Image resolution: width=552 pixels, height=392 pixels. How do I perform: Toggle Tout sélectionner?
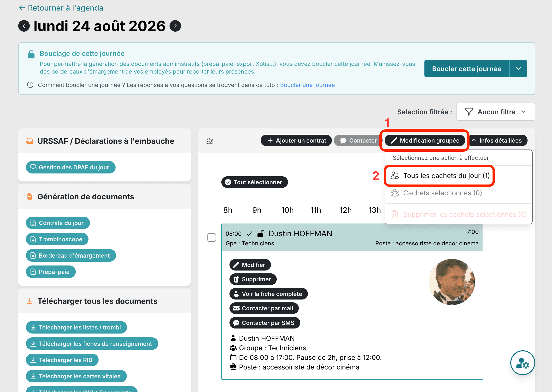pyautogui.click(x=254, y=182)
